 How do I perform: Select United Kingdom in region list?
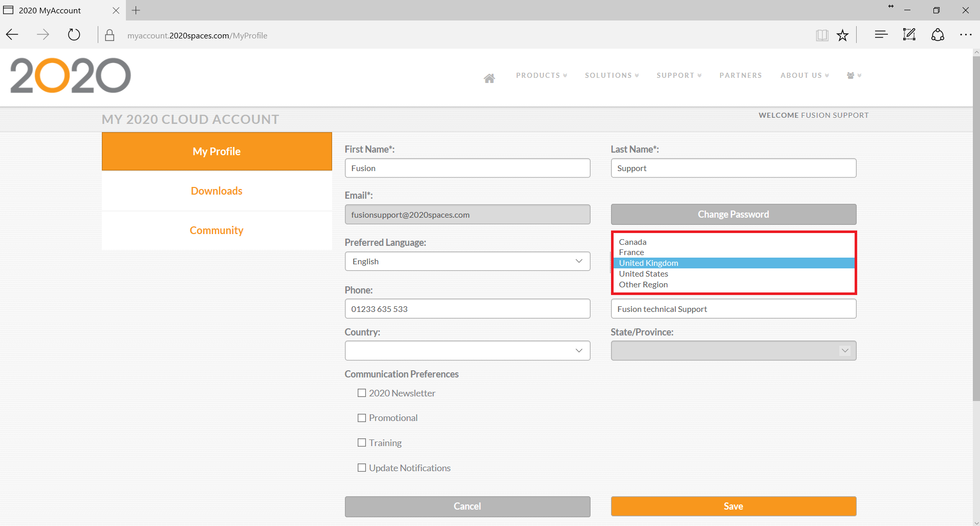tap(734, 263)
